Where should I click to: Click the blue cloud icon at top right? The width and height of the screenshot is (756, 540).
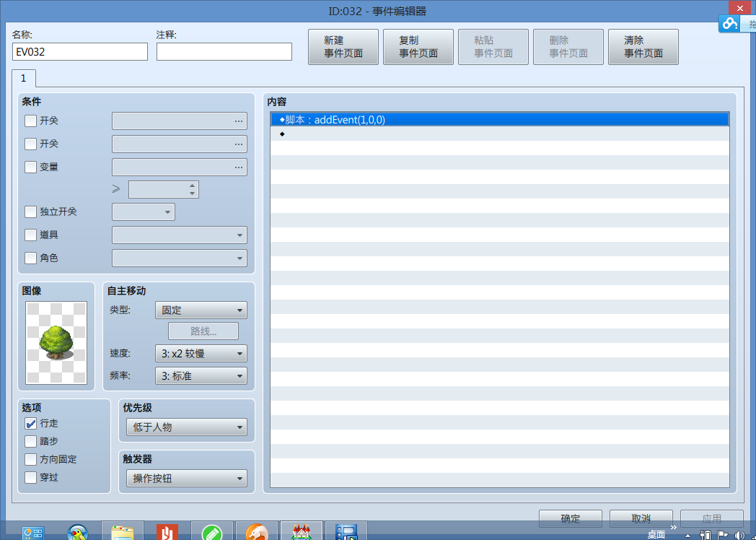[730, 23]
